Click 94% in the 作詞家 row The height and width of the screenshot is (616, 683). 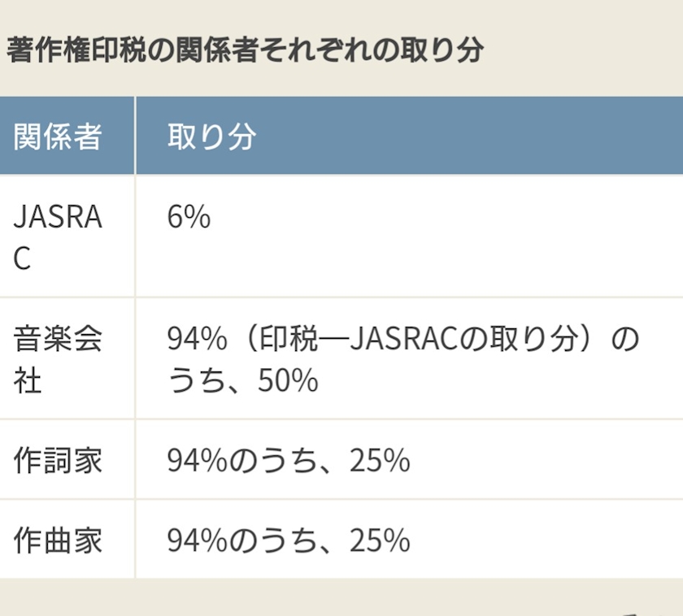[198, 460]
